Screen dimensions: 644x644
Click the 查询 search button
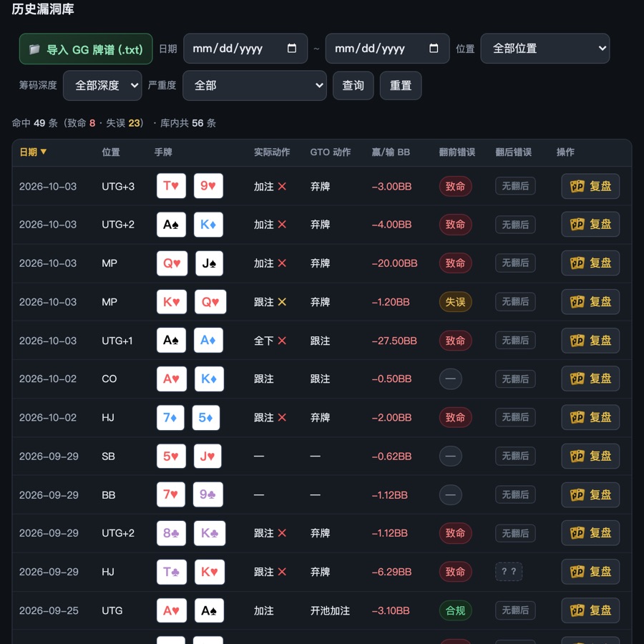(x=353, y=85)
